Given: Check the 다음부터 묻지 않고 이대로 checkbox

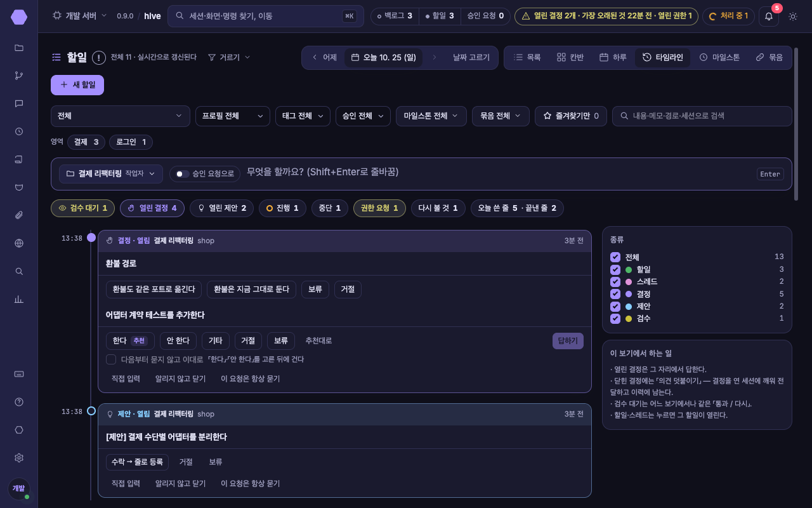Looking at the screenshot, I should pos(111,359).
